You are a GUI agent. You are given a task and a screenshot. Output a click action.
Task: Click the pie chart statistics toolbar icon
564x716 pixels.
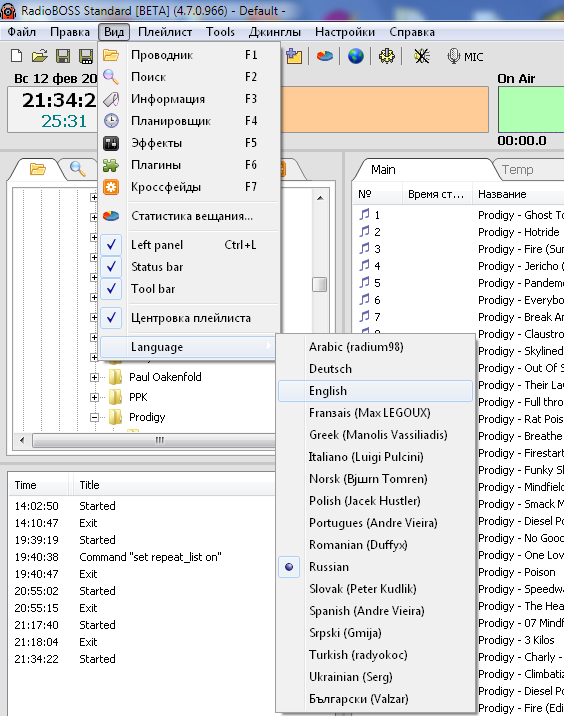(x=325, y=56)
